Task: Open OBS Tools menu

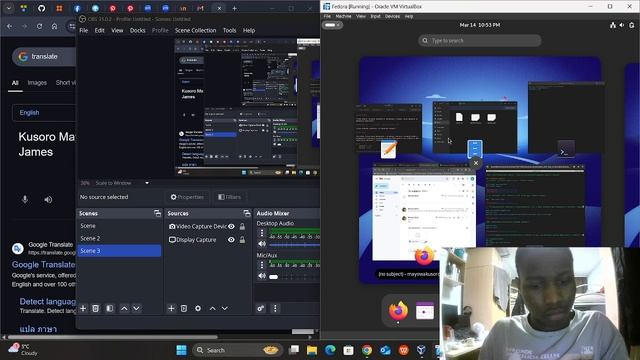Action: point(229,30)
